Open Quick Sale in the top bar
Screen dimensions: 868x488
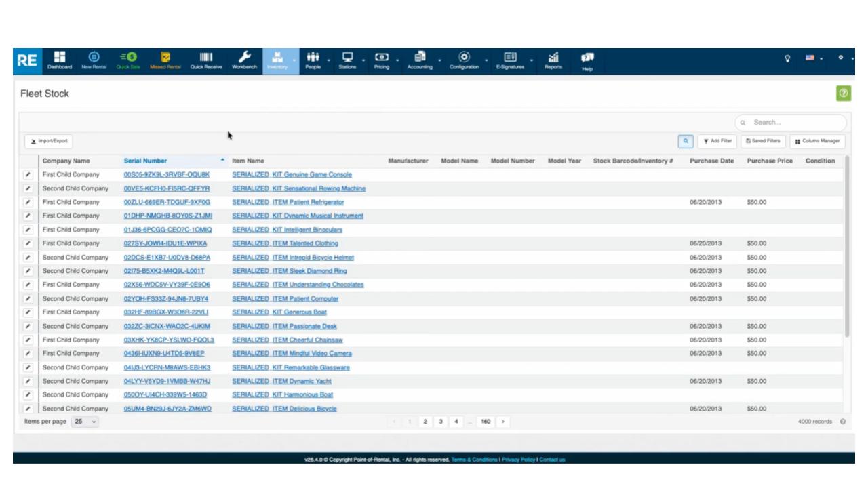[x=128, y=61]
